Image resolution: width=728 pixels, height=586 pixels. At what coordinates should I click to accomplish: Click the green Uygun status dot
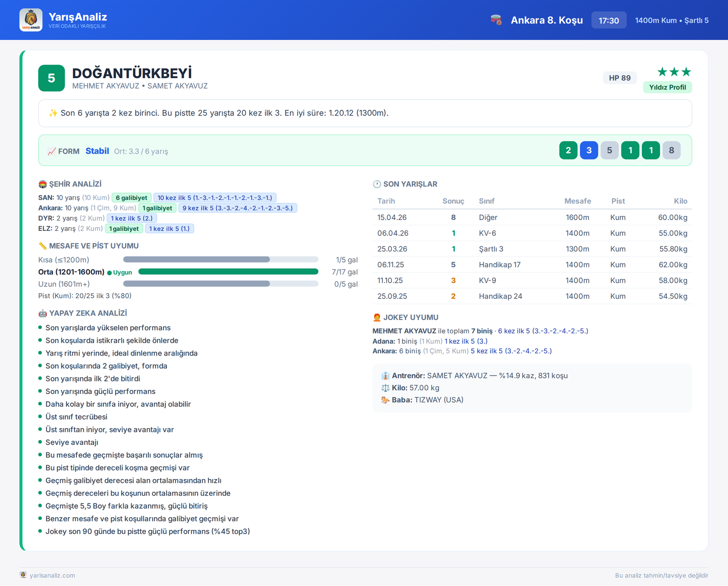[109, 273]
